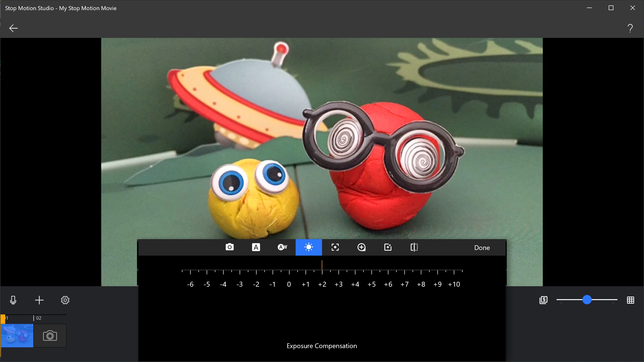Select the side-by-side comparison tool
This screenshot has width=644, height=362.
coord(414,247)
